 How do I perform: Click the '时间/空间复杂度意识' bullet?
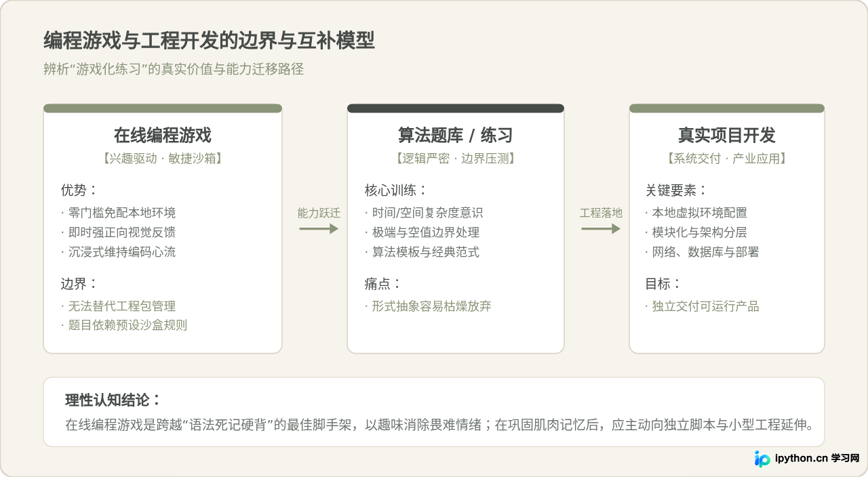pyautogui.click(x=424, y=213)
